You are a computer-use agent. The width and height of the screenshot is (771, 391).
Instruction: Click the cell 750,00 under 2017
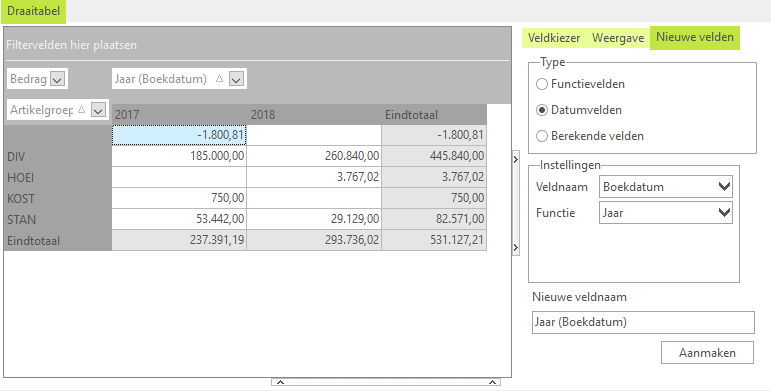pyautogui.click(x=179, y=198)
